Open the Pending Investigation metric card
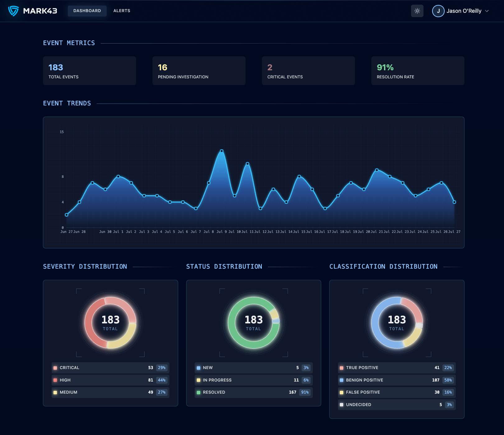504x435 pixels. point(199,71)
